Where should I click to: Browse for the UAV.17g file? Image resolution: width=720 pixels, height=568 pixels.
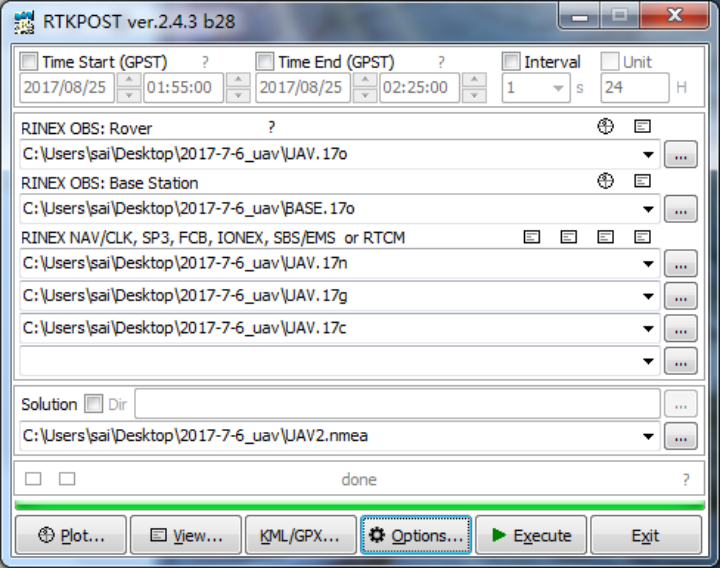pos(681,296)
